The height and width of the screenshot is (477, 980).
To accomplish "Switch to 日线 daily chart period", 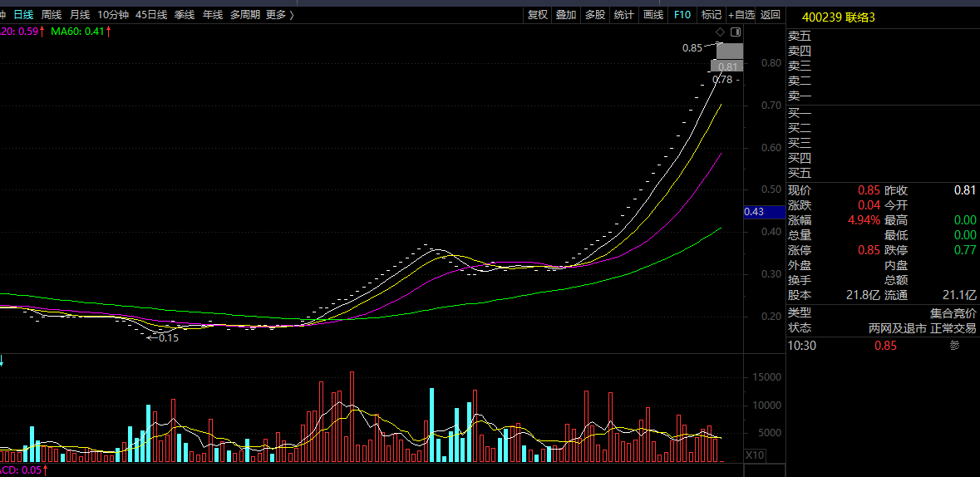I will click(x=24, y=15).
